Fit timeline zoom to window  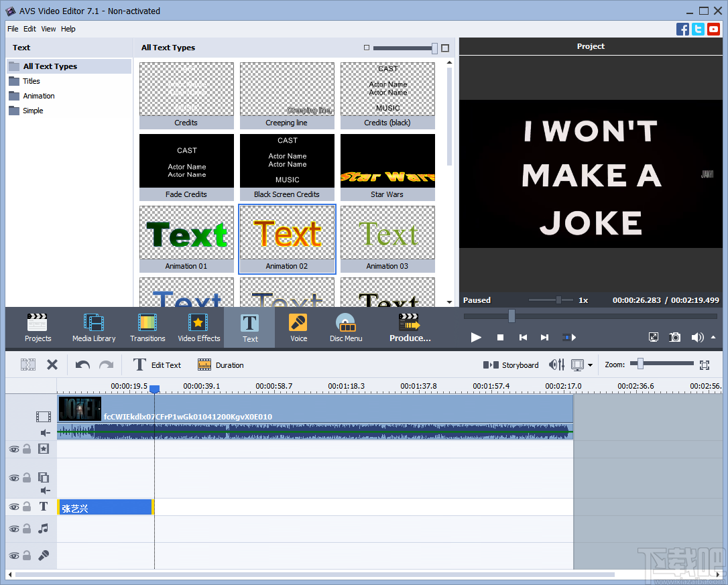coord(705,365)
